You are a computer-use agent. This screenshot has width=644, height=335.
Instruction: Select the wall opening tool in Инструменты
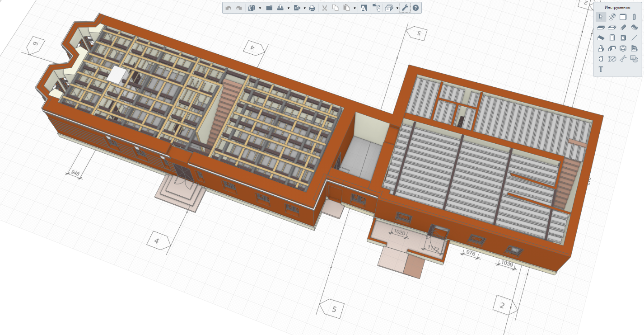(601, 59)
